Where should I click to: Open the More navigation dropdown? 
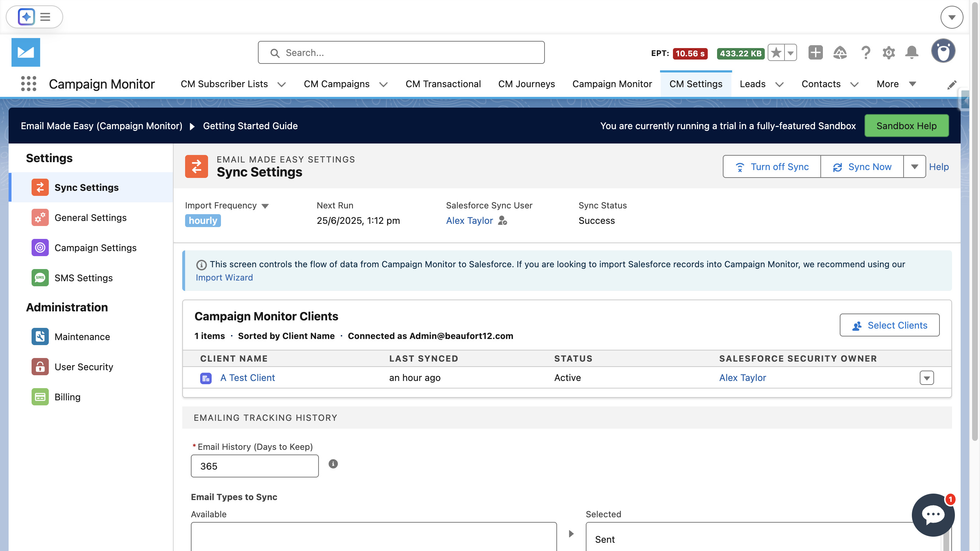[x=896, y=84]
